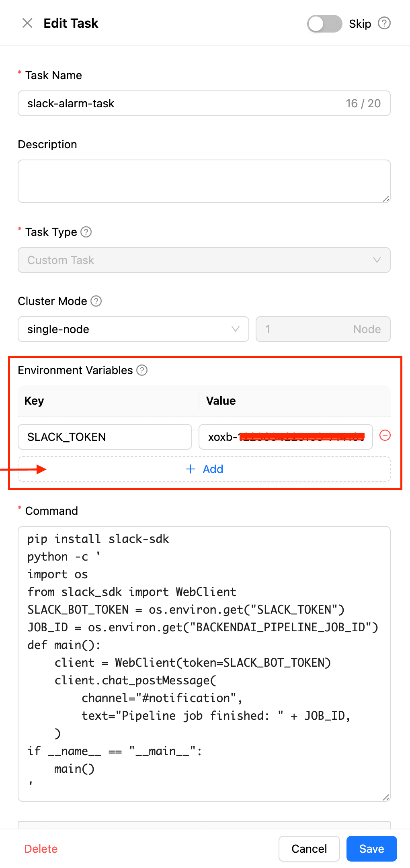
Task: Open the help icon next to Skip
Action: pyautogui.click(x=384, y=23)
